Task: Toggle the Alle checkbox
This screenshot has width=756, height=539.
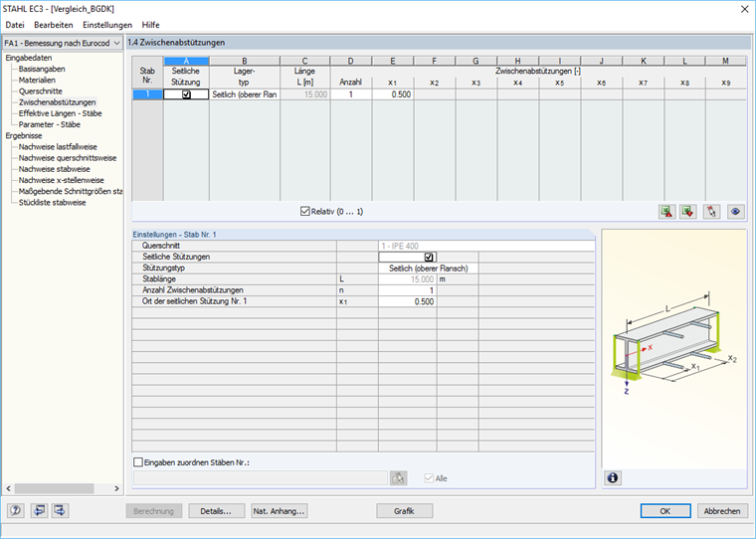Action: coord(429,478)
